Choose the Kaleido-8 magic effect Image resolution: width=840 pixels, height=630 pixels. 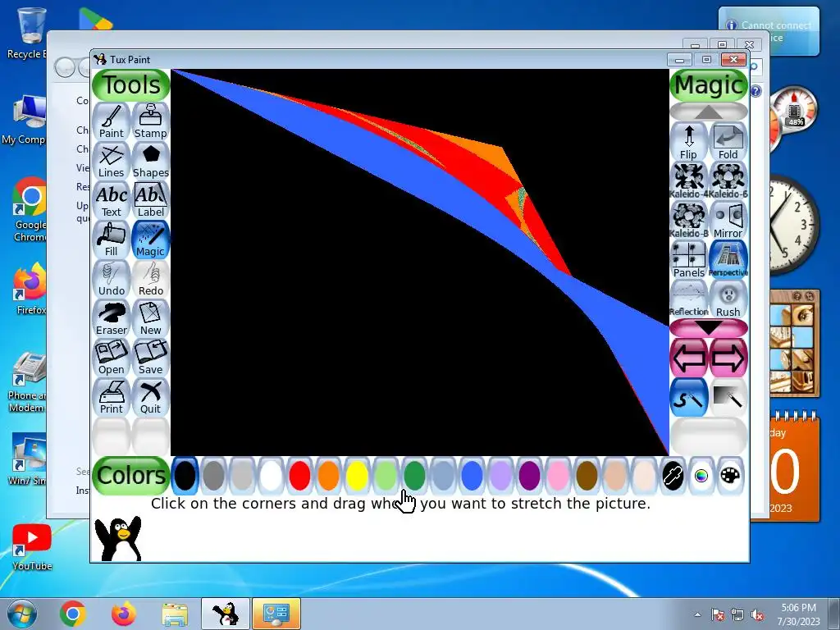(689, 220)
